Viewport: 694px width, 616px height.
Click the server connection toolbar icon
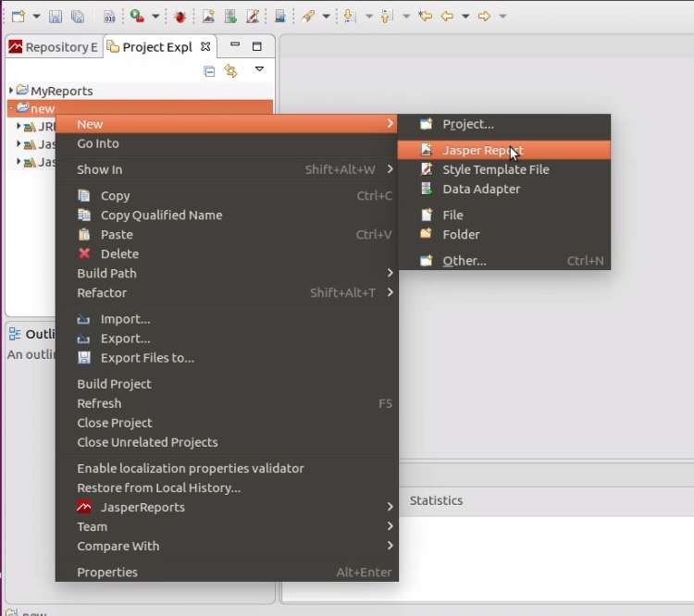click(x=279, y=17)
